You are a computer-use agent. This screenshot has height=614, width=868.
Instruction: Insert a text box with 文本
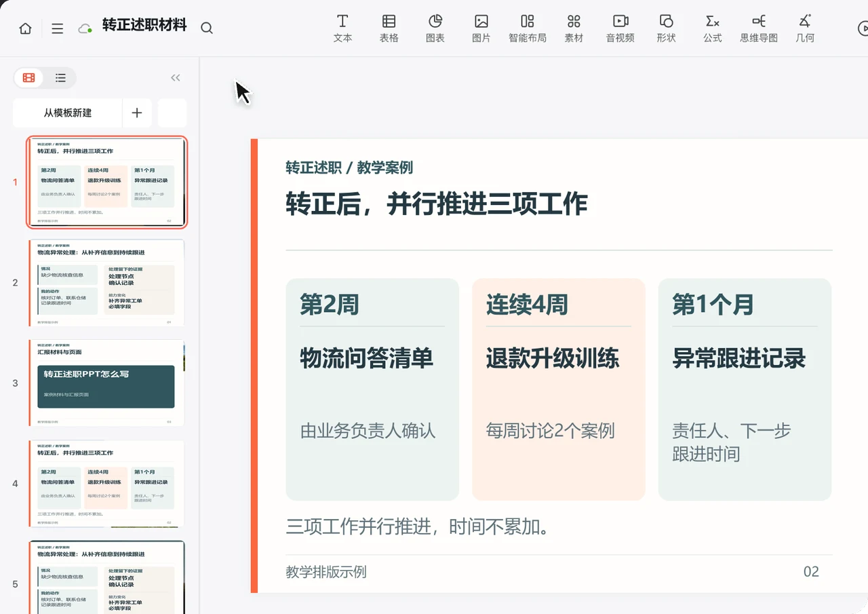[342, 28]
